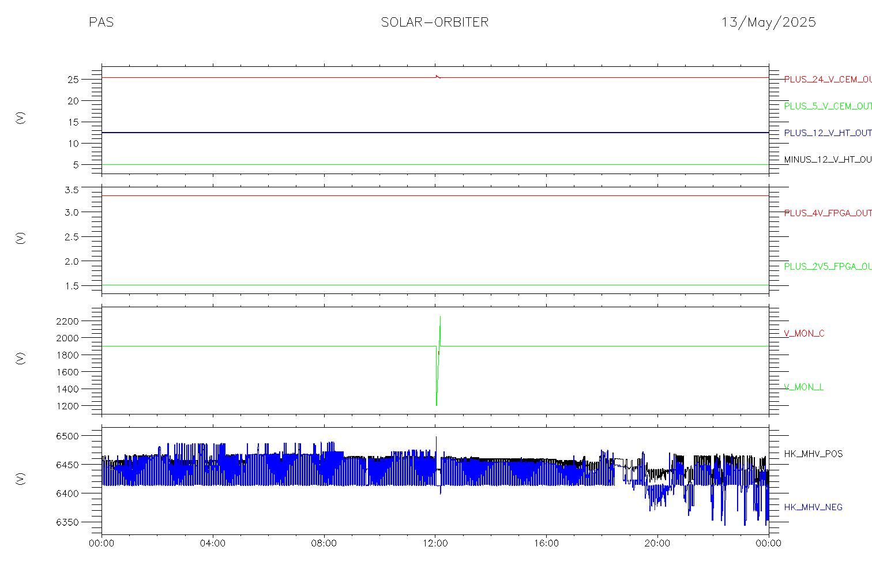Select the PLUS_5_V_CEM_OUT legend label
Viewport: 872px width, 588px height.
(828, 106)
